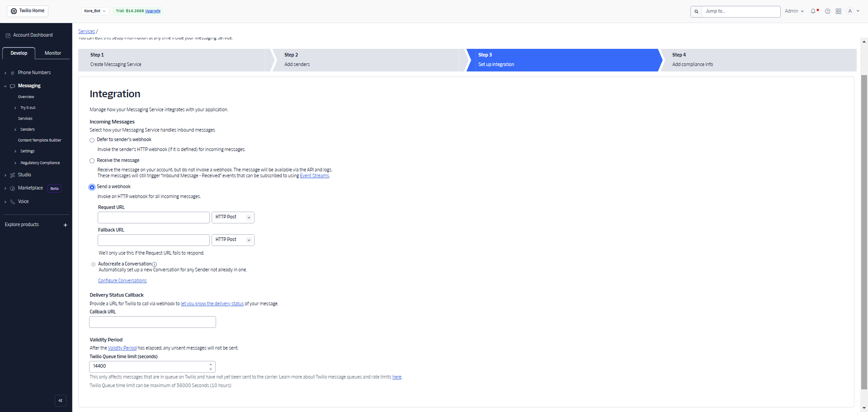The height and width of the screenshot is (412, 868).
Task: Increase the Twilio Queue time limit value
Action: (211, 364)
